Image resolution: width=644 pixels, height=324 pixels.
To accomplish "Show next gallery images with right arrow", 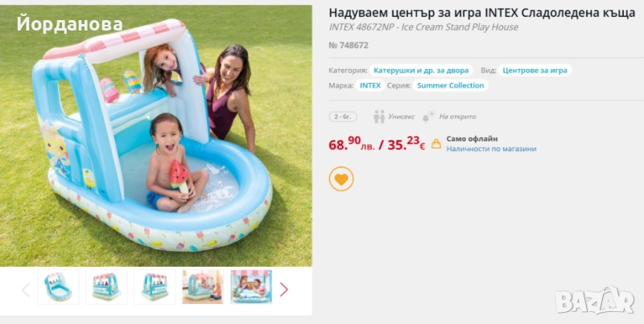I will tap(284, 289).
